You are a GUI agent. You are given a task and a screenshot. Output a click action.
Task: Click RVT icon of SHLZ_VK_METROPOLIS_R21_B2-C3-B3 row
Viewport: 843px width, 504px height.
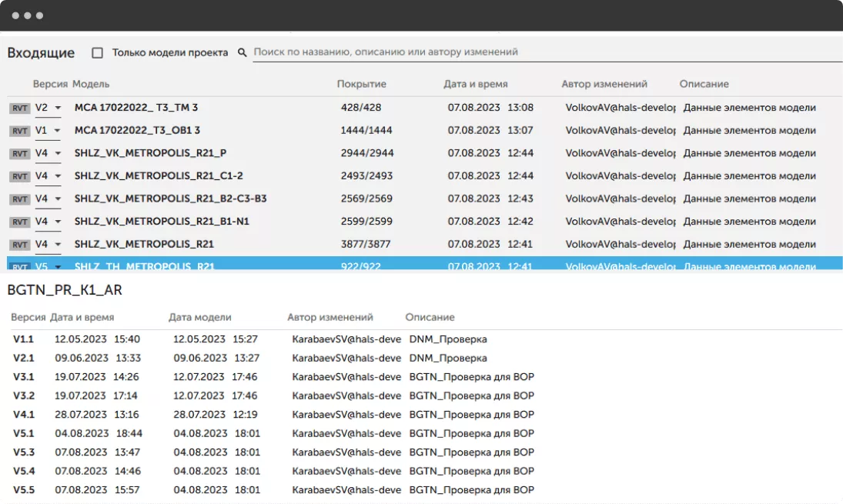(19, 199)
